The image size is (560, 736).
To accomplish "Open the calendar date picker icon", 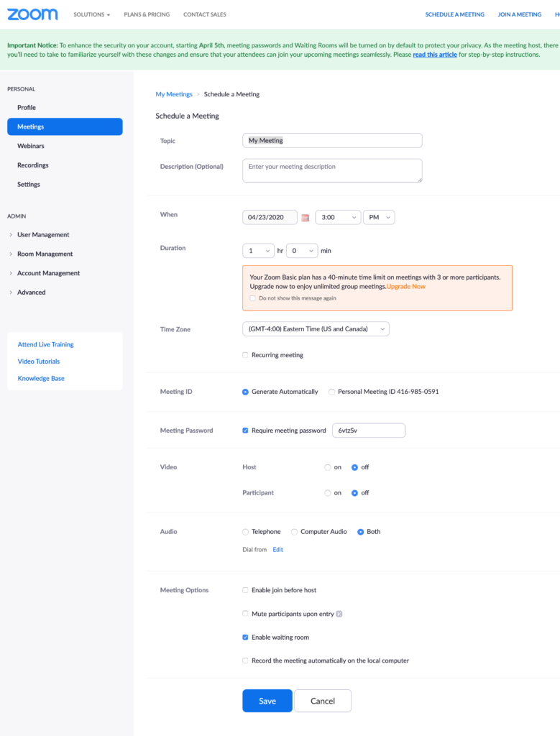I will coord(305,218).
